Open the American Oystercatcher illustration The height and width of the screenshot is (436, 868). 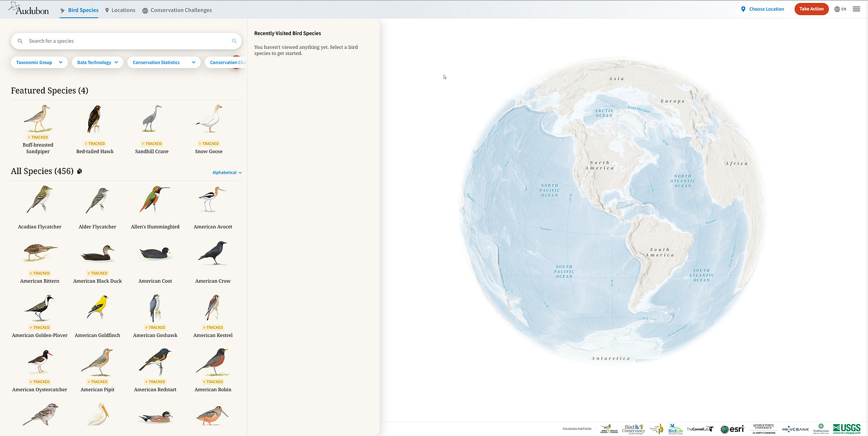click(39, 362)
